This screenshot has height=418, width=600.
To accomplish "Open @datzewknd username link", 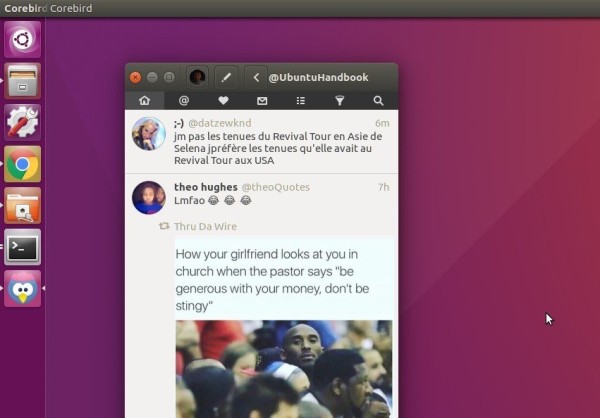I will tap(220, 123).
